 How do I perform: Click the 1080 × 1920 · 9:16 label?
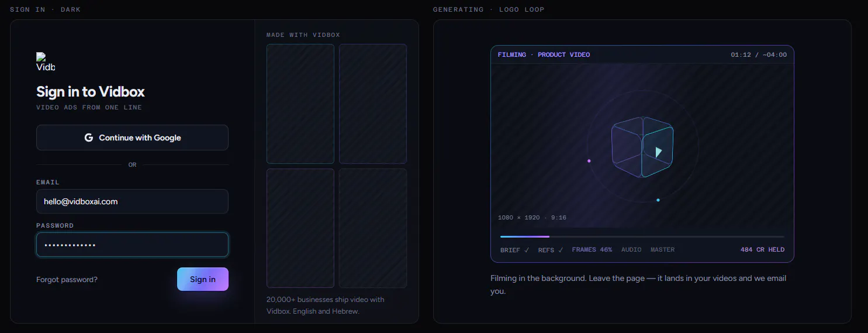click(532, 218)
